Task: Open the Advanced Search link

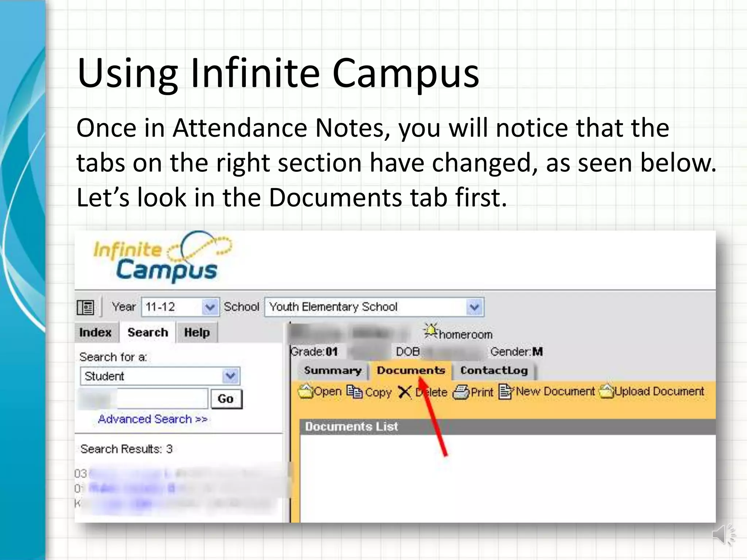Action: pos(152,419)
